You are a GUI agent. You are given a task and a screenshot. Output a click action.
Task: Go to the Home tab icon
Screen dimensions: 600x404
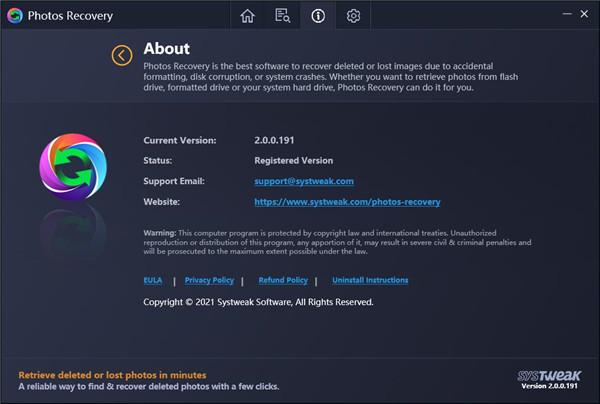[x=248, y=16]
